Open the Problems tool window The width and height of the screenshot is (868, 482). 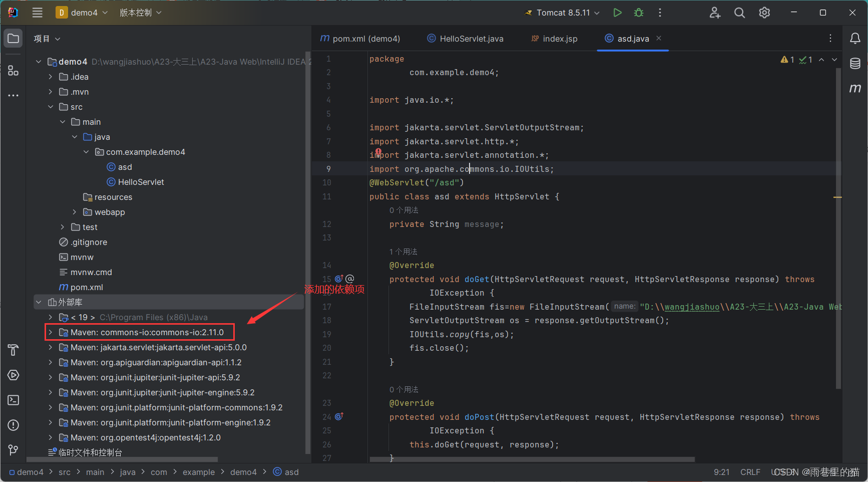click(x=13, y=425)
